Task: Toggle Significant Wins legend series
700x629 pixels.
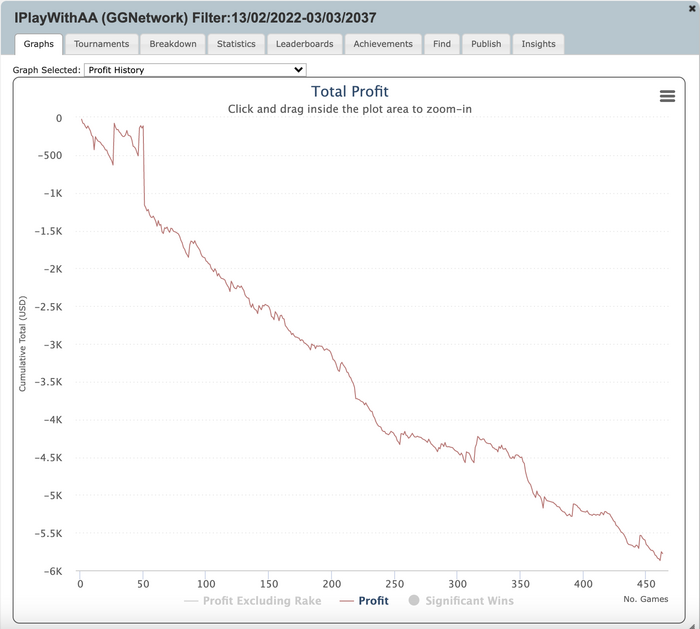Action: (461, 601)
